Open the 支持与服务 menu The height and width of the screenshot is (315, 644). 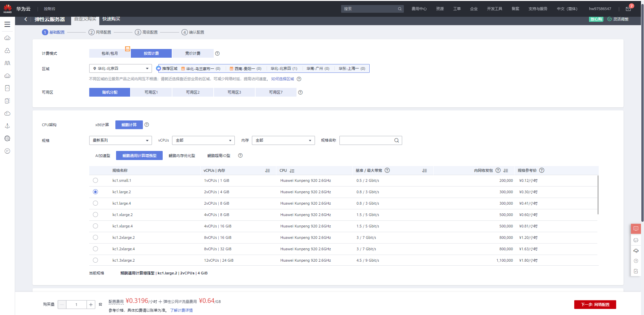click(538, 9)
